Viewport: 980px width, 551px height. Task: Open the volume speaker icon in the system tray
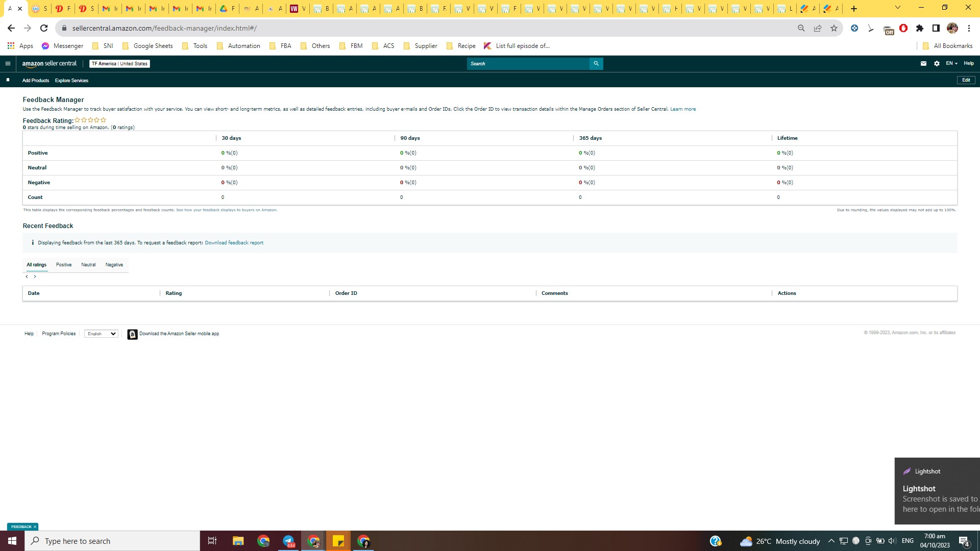point(892,541)
